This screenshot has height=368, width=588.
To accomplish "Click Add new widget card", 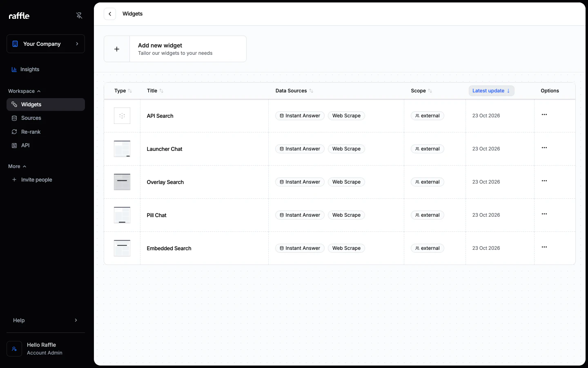I will click(x=175, y=49).
